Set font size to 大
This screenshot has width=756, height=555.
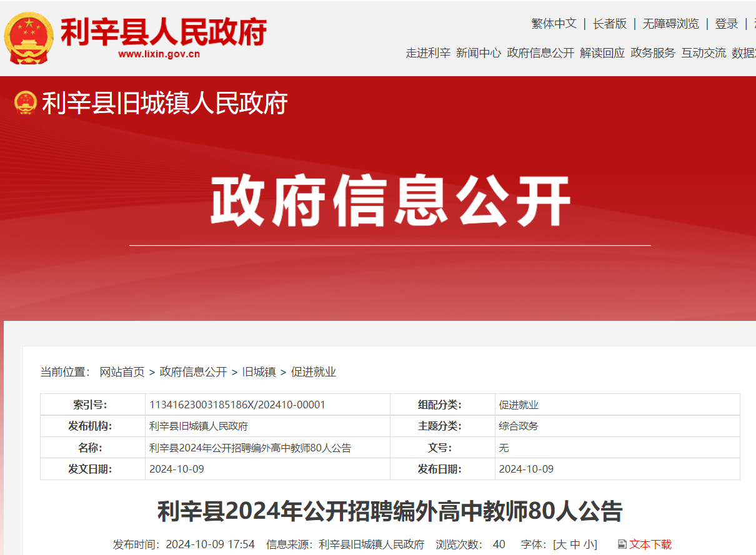click(561, 544)
